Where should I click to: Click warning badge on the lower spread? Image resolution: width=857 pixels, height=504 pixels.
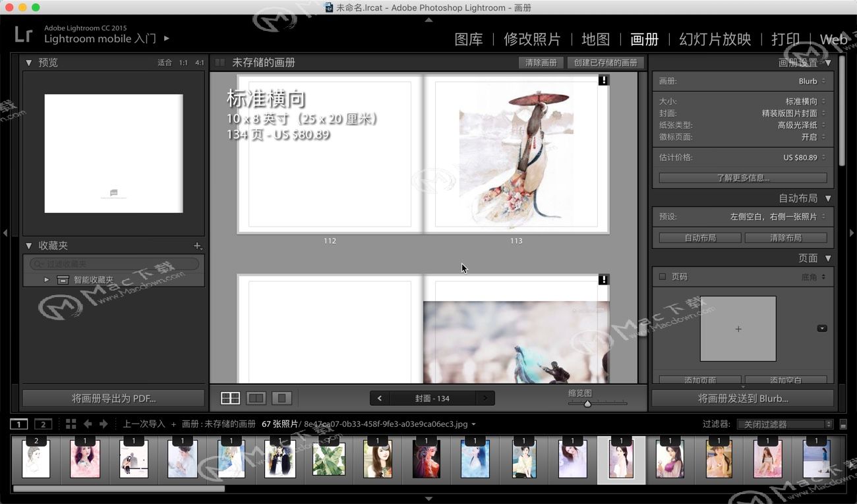[x=604, y=280]
